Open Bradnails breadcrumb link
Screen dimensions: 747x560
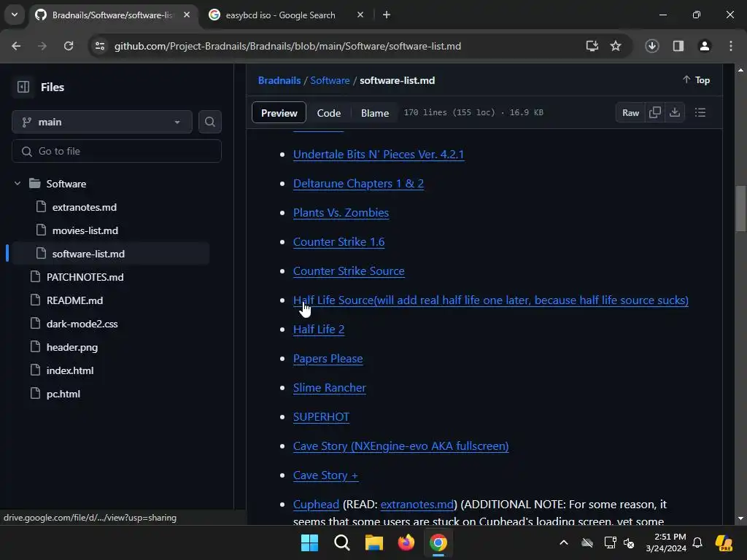279,80
